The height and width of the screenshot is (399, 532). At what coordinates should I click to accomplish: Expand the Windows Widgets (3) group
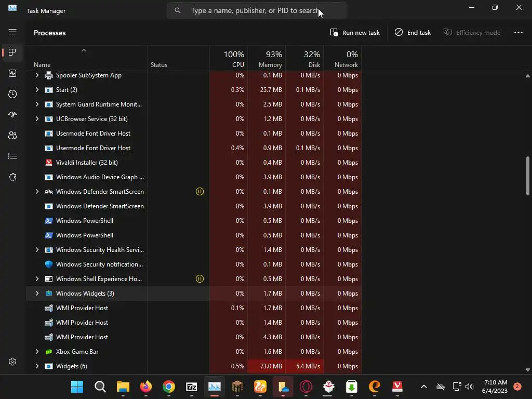pos(37,294)
